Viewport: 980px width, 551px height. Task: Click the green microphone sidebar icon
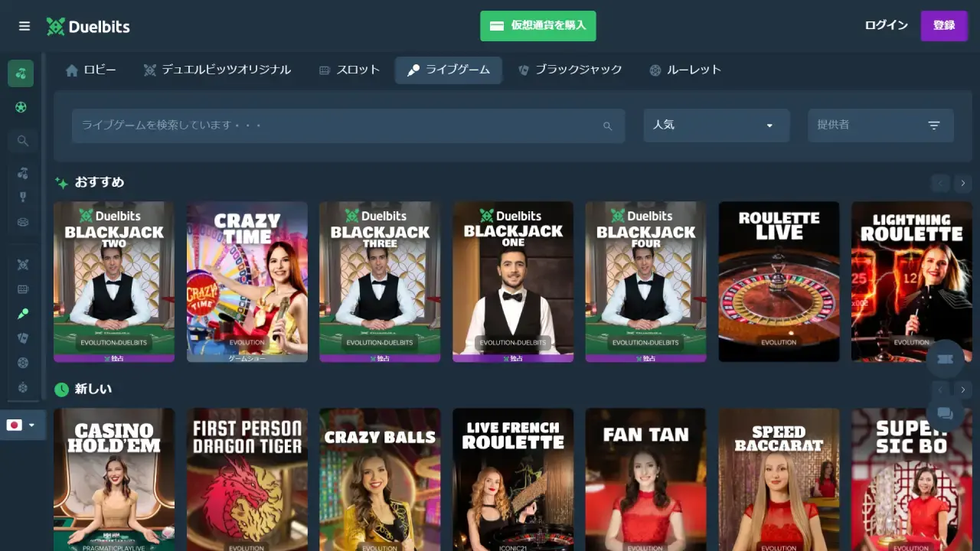coord(23,314)
